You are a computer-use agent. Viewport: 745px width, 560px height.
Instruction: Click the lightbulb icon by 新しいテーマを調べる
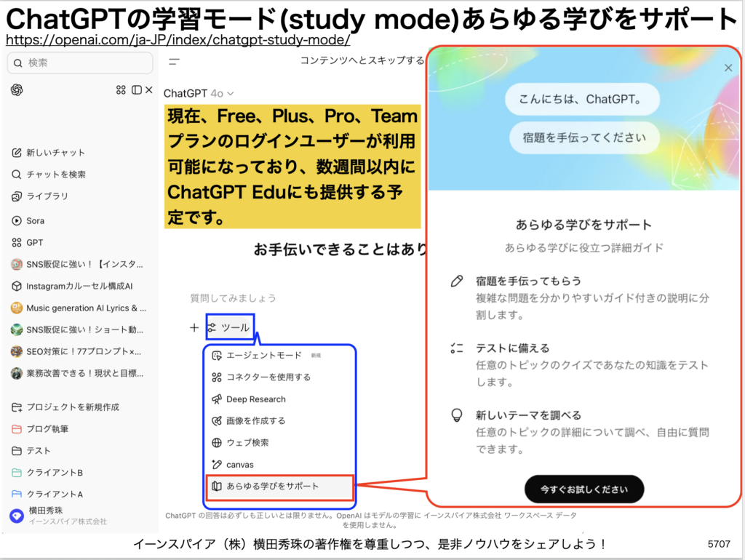point(457,415)
